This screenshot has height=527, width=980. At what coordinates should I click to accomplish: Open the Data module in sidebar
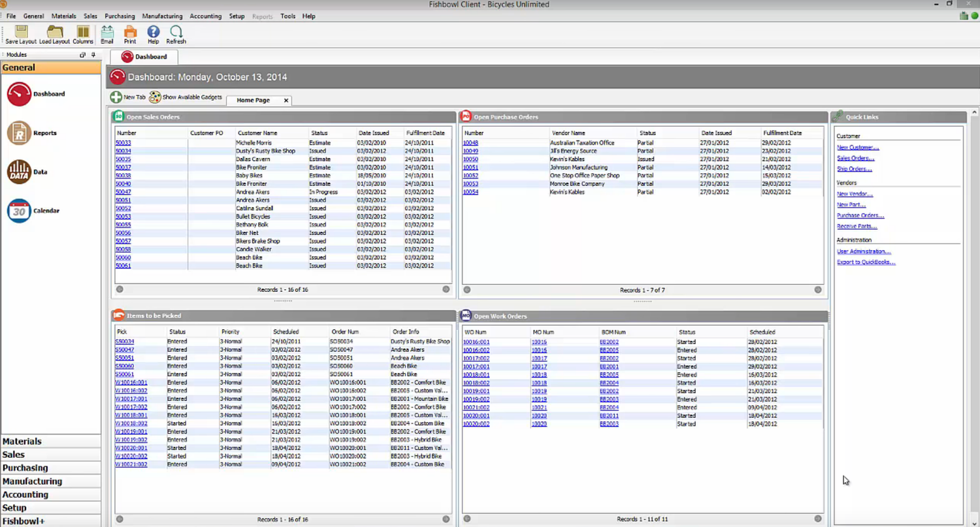pos(19,172)
